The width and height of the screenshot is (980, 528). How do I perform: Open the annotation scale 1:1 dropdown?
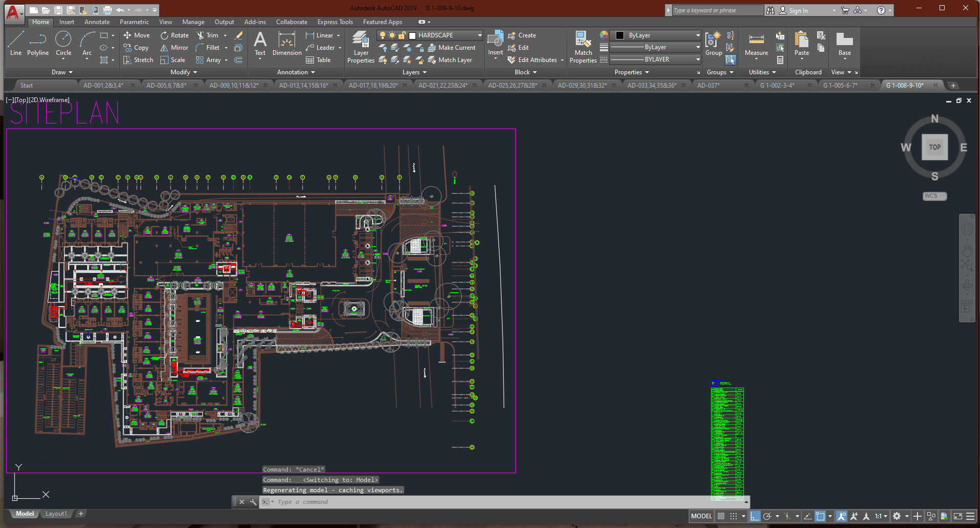(881, 516)
